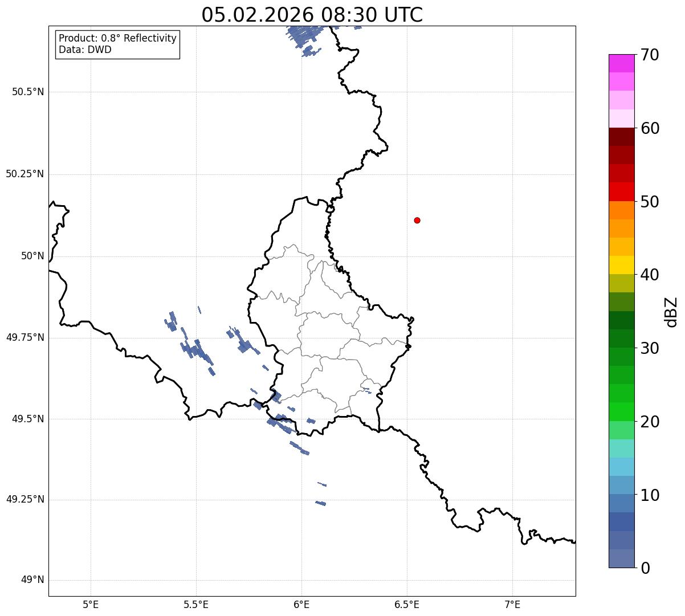Click the dark maroon colorbar swatch below 60

621,137
